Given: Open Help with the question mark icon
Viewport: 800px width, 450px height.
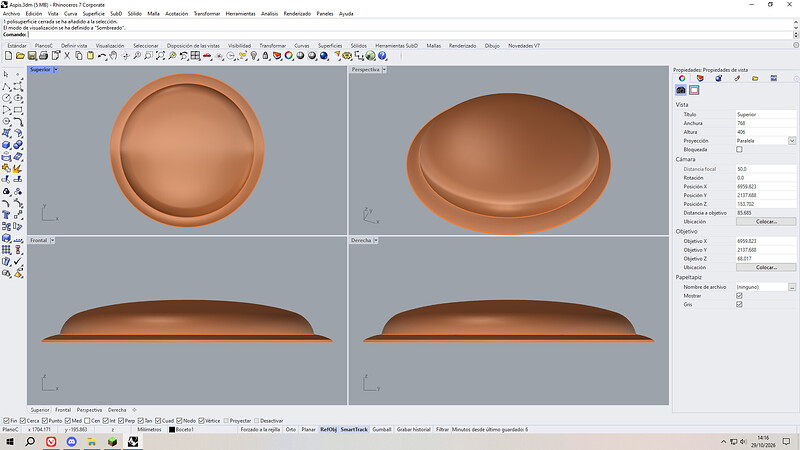Looking at the screenshot, I should point(382,56).
